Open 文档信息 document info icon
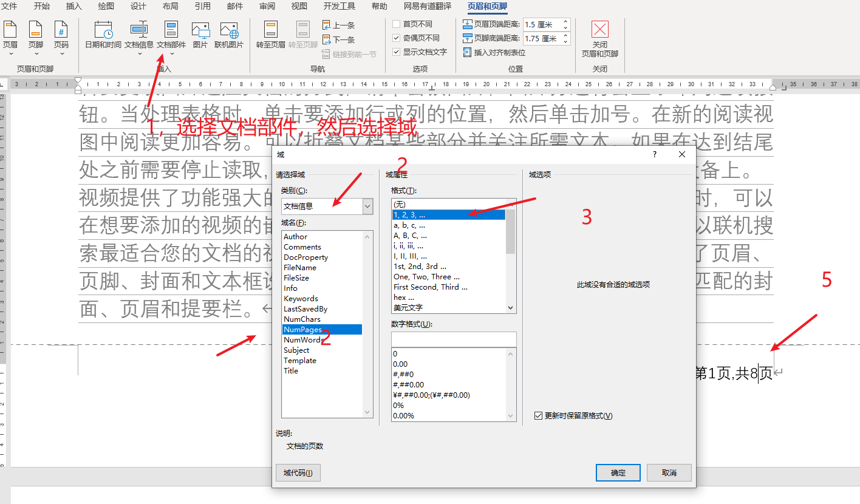The width and height of the screenshot is (860, 504). pyautogui.click(x=139, y=29)
